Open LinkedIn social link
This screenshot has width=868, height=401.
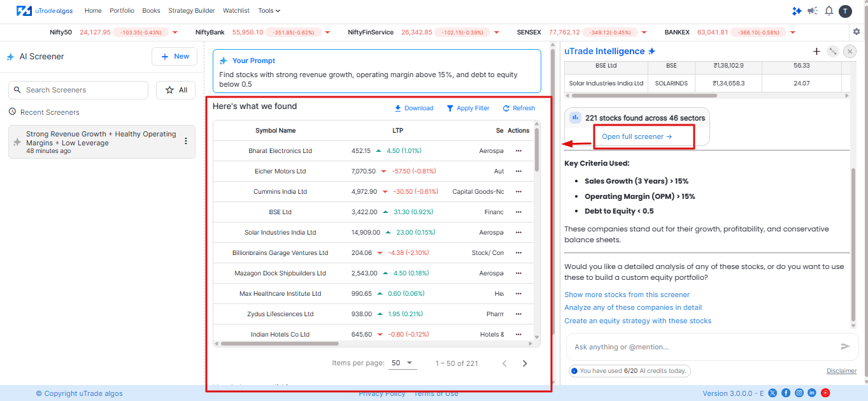coord(812,393)
